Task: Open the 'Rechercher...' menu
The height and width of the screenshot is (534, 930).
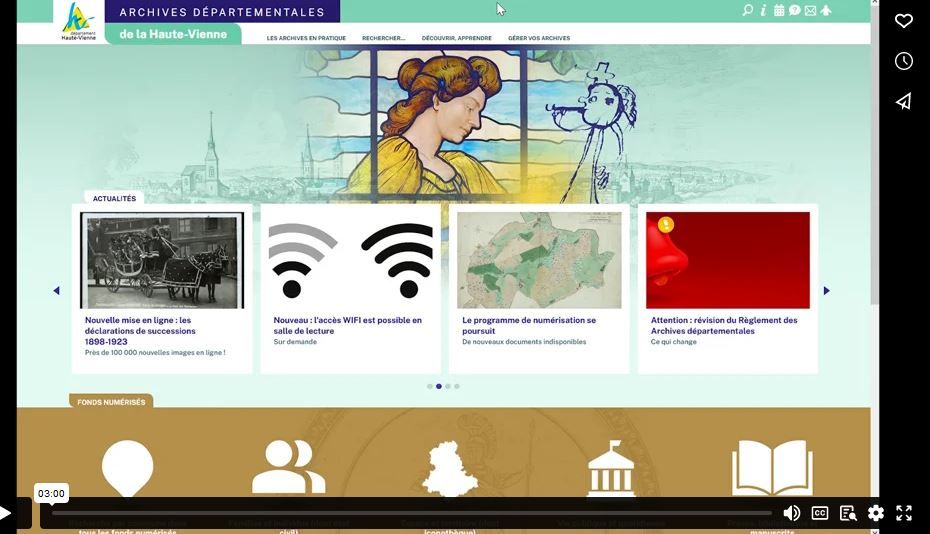Action: tap(383, 38)
